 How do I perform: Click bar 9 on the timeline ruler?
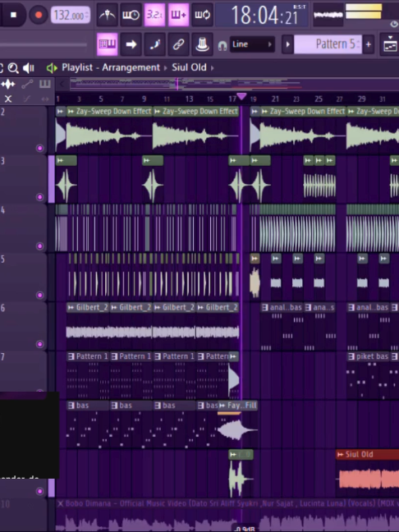point(144,99)
